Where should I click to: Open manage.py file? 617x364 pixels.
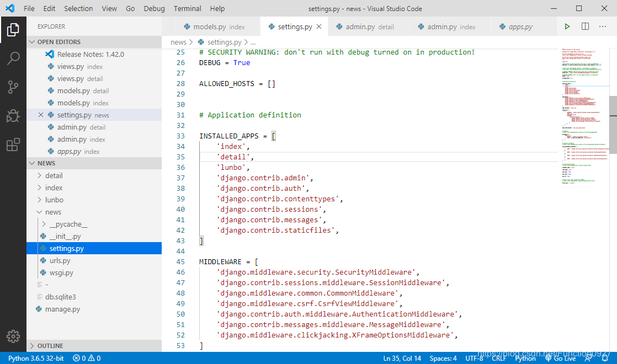(x=94, y=309)
